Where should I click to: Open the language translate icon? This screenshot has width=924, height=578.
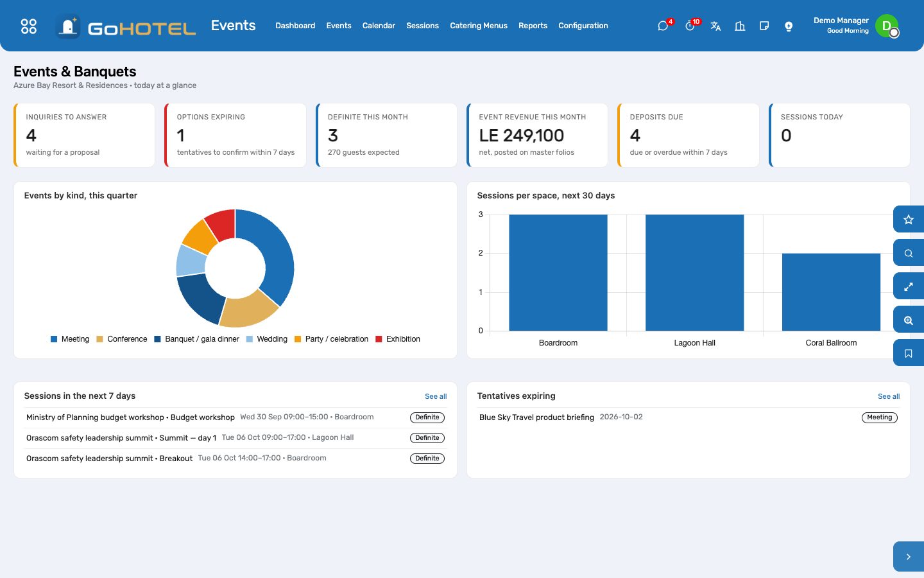click(715, 26)
